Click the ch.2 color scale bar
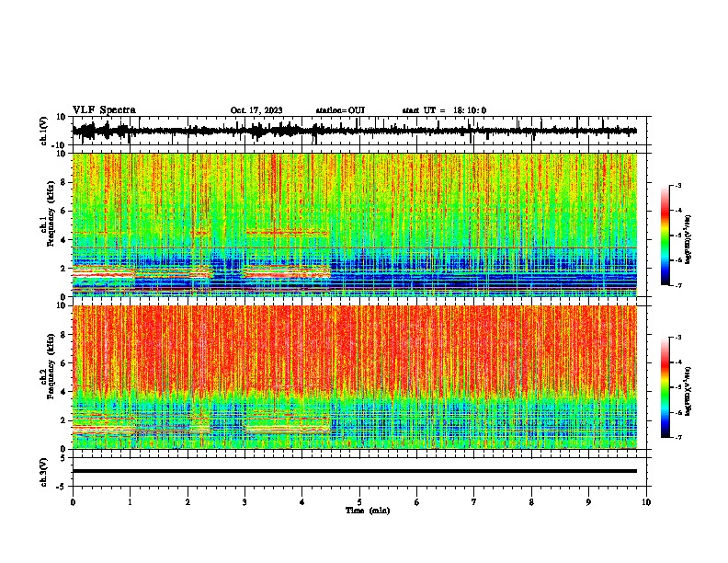This screenshot has height=563, width=728. click(665, 387)
